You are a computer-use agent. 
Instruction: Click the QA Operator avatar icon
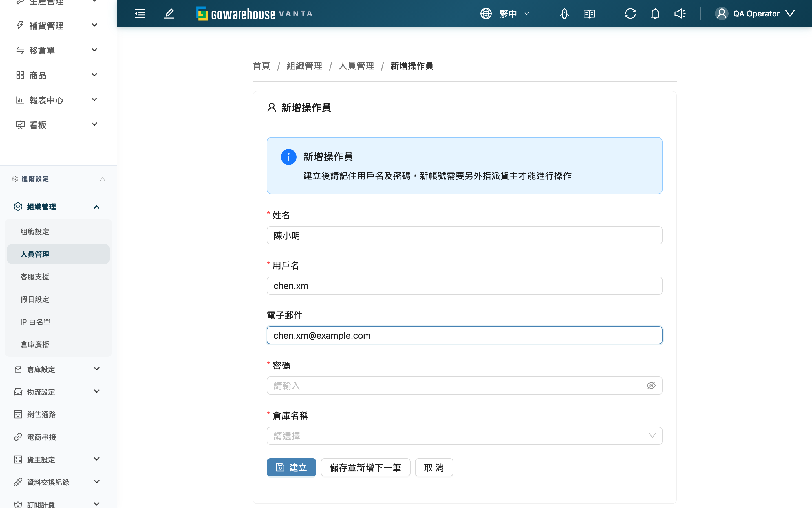coord(721,14)
